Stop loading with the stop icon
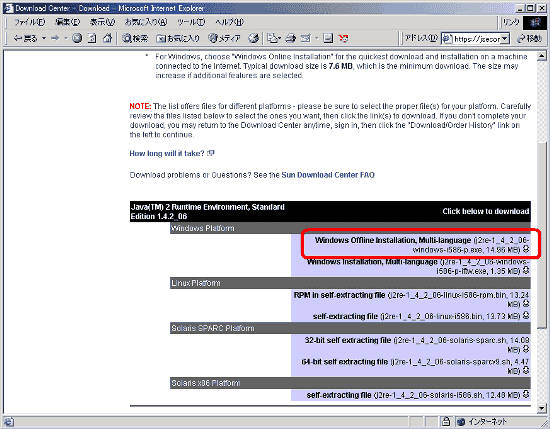 [x=77, y=38]
